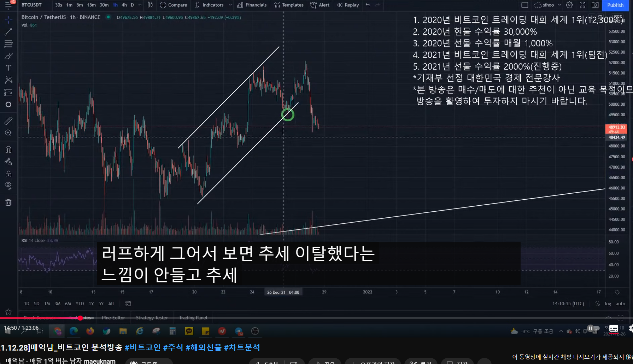The image size is (633, 364).
Task: Set chart range to 3M
Action: 58,304
